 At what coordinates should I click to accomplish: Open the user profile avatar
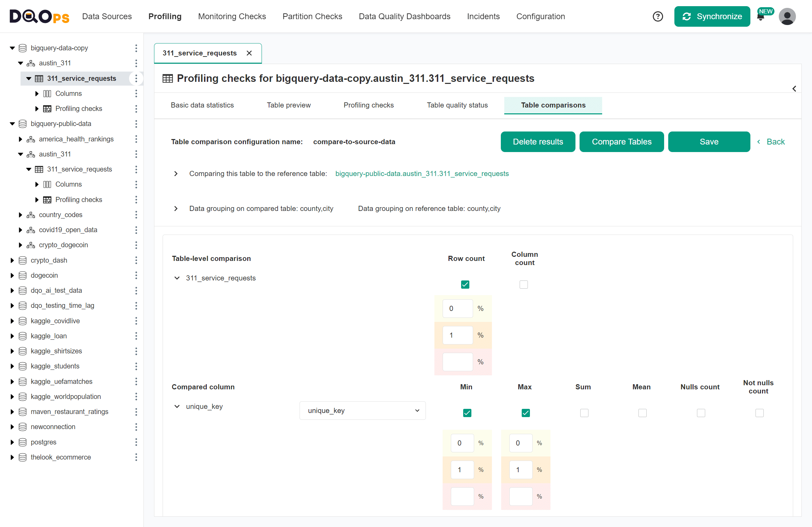click(x=787, y=16)
